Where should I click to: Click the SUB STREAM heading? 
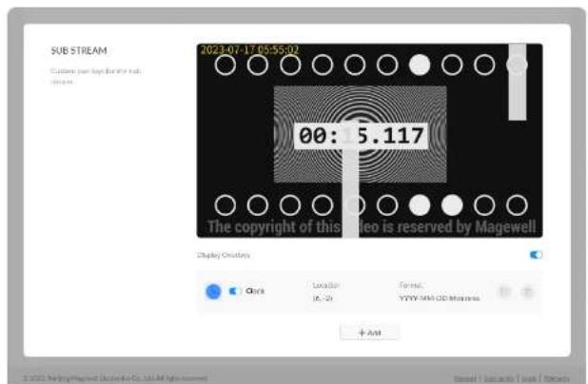pyautogui.click(x=79, y=50)
